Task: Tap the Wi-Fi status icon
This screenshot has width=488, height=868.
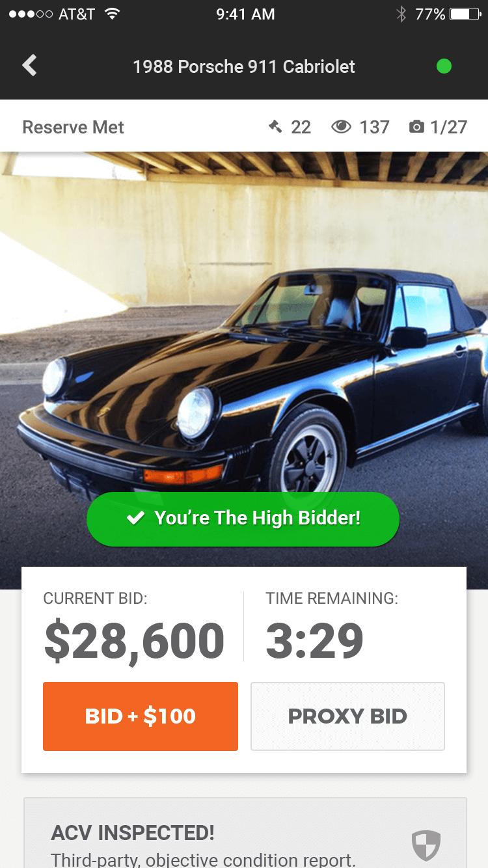Action: coord(113,14)
